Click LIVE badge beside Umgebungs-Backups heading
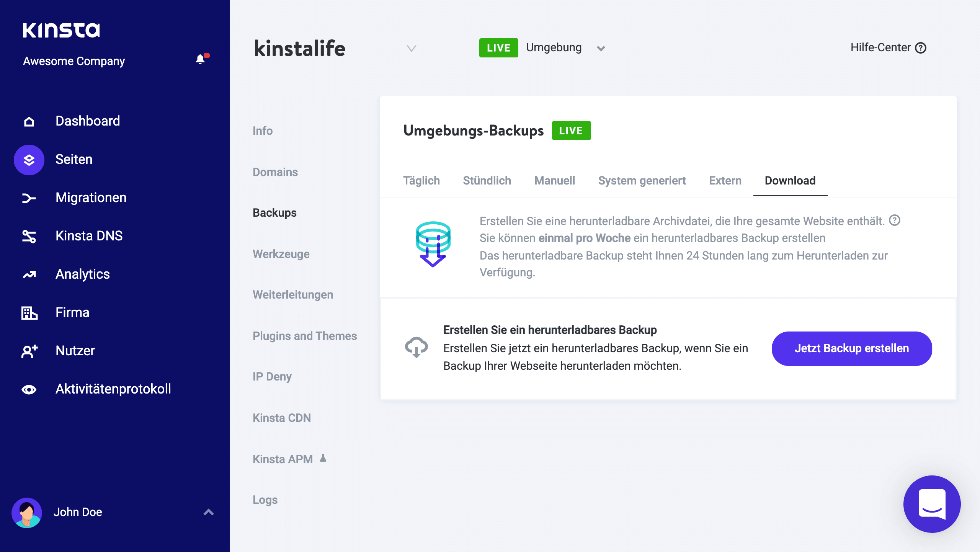This screenshot has width=980, height=552. (x=571, y=131)
